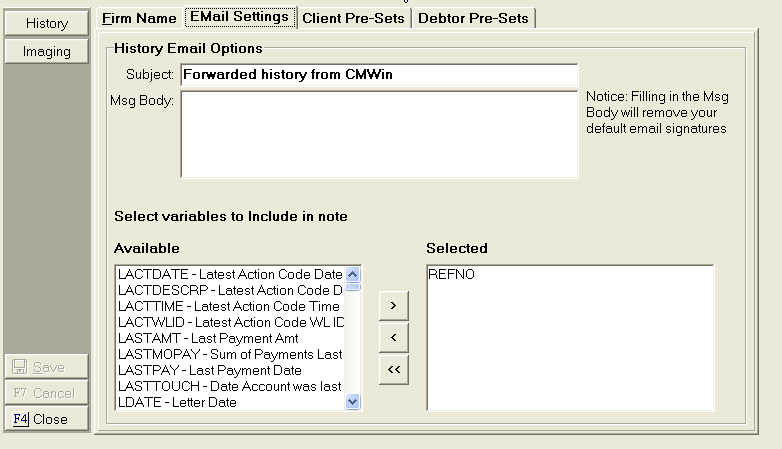Screen dimensions: 782x449
Task: Select LDATE - Letter Date entry
Action: 229,402
